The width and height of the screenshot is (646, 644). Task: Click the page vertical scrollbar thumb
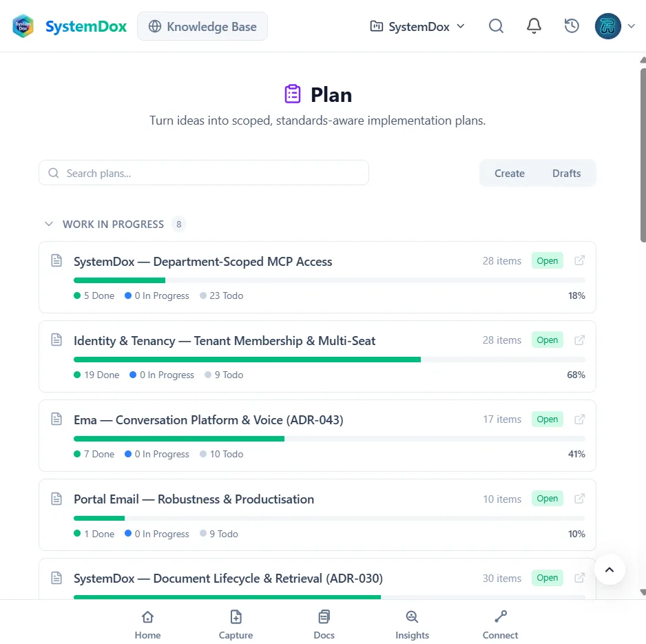tap(643, 156)
